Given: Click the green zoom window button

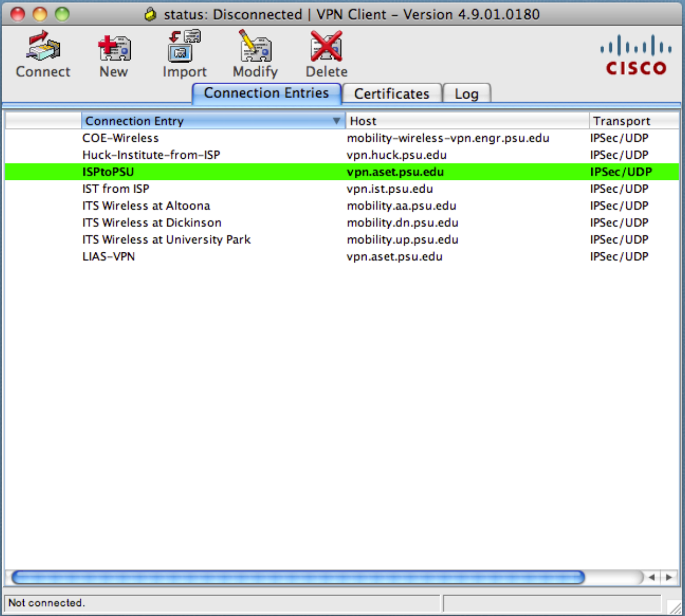Looking at the screenshot, I should [62, 14].
